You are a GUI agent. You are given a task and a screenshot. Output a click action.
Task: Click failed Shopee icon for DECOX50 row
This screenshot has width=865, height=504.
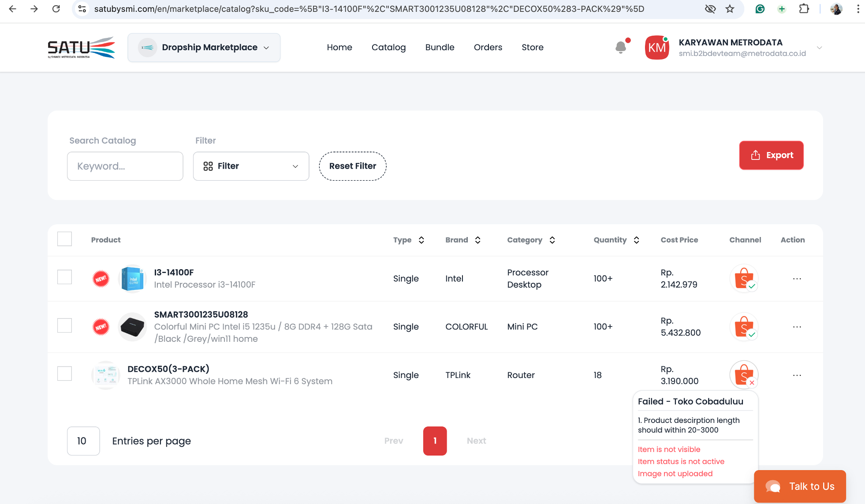pyautogui.click(x=744, y=375)
